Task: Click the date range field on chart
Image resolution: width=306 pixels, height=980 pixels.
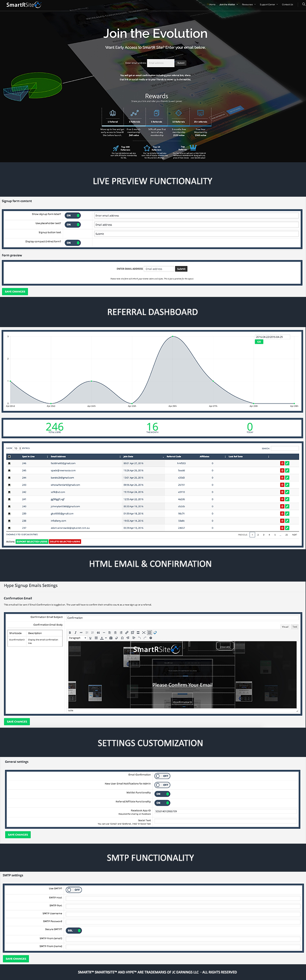Action: point(272,337)
